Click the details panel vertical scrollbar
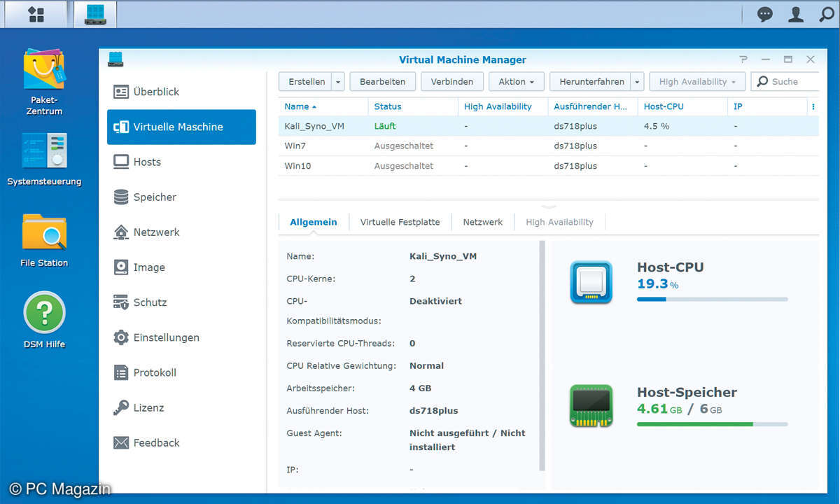The image size is (840, 504). pyautogui.click(x=542, y=356)
